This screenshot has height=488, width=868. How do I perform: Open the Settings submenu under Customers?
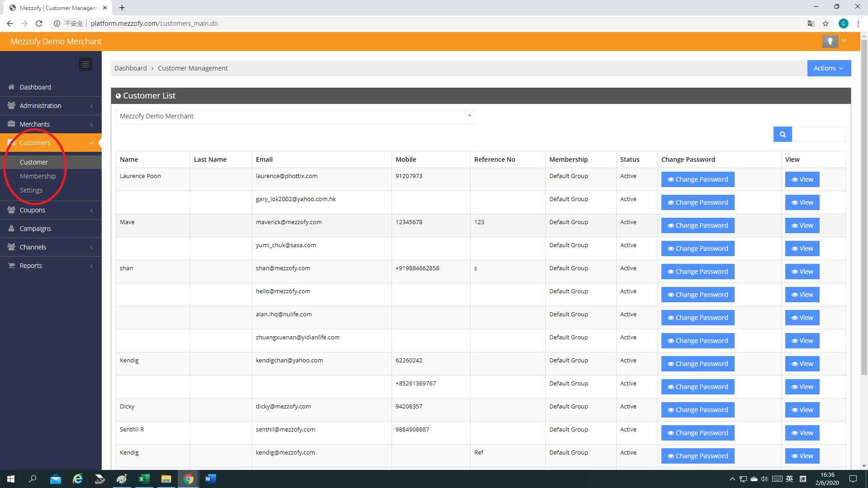(31, 190)
